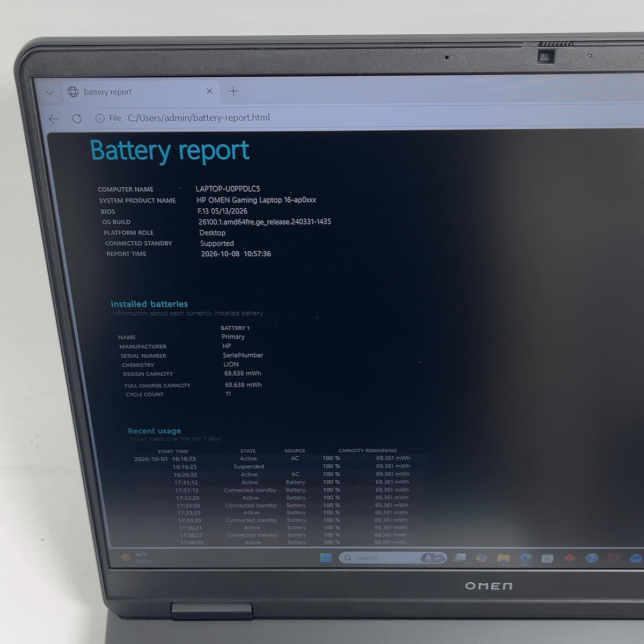Click product name HP OMEN Gaming Laptop 16-ap0xxx
This screenshot has height=644, width=644.
pyautogui.click(x=256, y=200)
